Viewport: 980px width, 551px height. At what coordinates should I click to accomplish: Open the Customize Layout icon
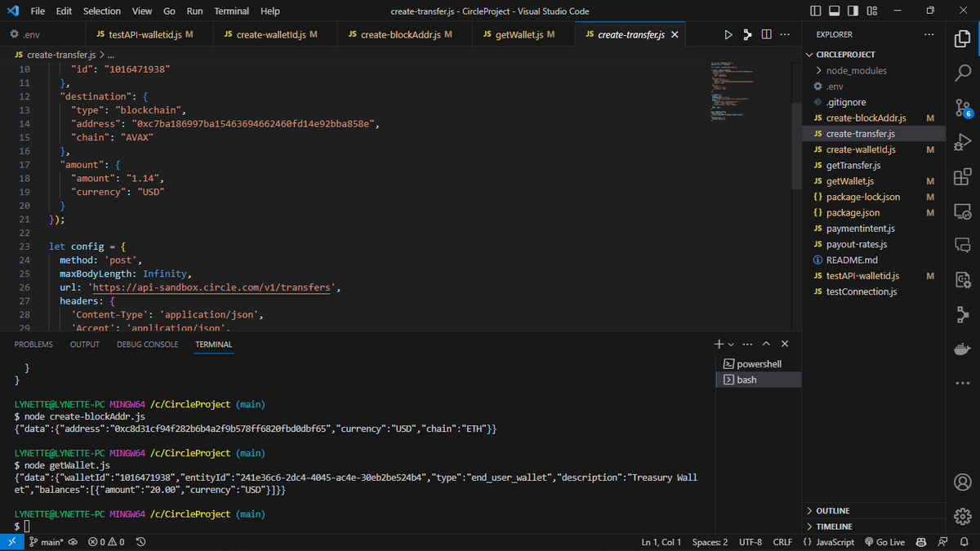[871, 11]
